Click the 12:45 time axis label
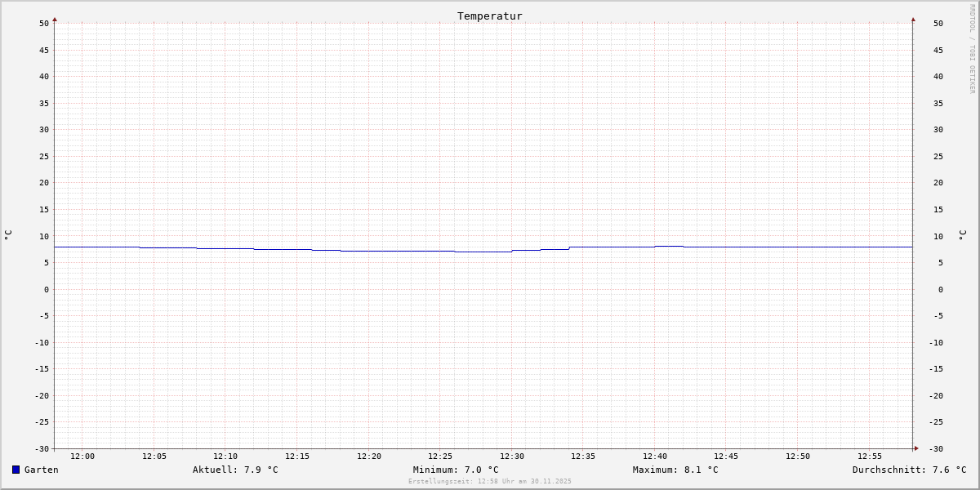 tap(726, 457)
